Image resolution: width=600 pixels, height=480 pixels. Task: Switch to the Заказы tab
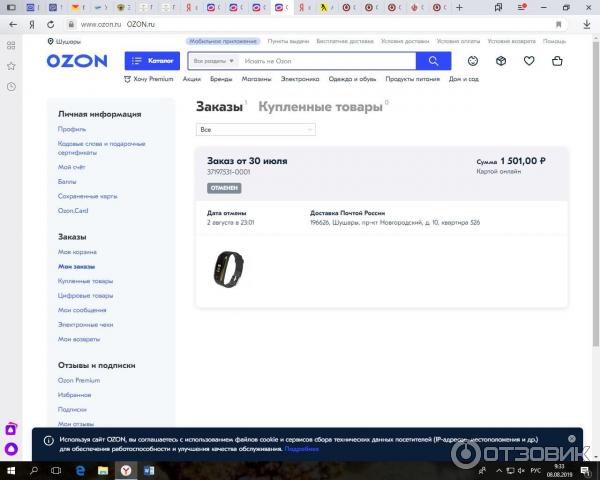(219, 106)
